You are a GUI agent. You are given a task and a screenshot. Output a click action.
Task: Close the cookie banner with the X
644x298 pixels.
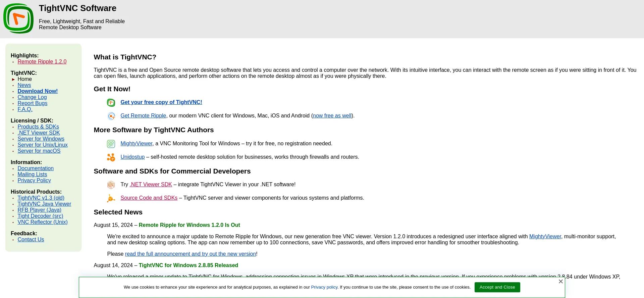[x=560, y=281]
